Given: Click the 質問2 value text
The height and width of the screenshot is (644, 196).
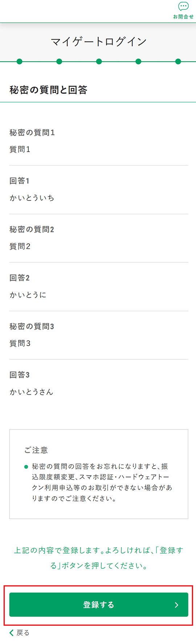Looking at the screenshot, I should tap(20, 246).
